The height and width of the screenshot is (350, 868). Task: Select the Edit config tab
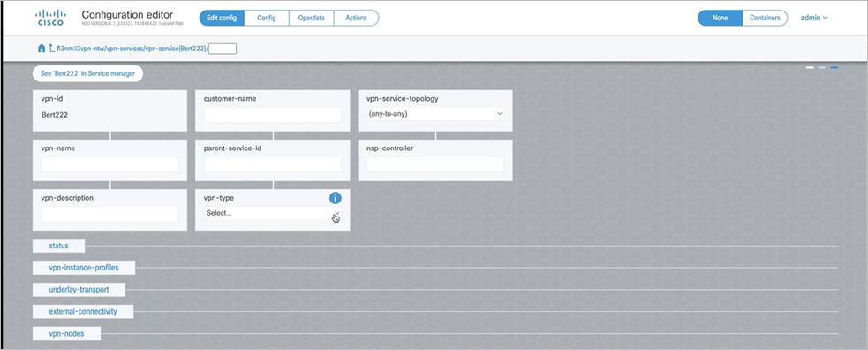click(222, 18)
